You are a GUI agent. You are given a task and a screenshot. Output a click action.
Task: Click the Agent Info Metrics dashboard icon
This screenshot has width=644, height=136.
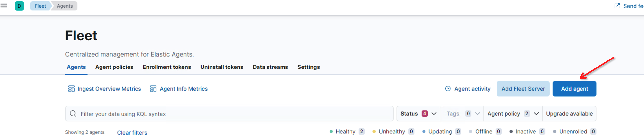point(153,89)
